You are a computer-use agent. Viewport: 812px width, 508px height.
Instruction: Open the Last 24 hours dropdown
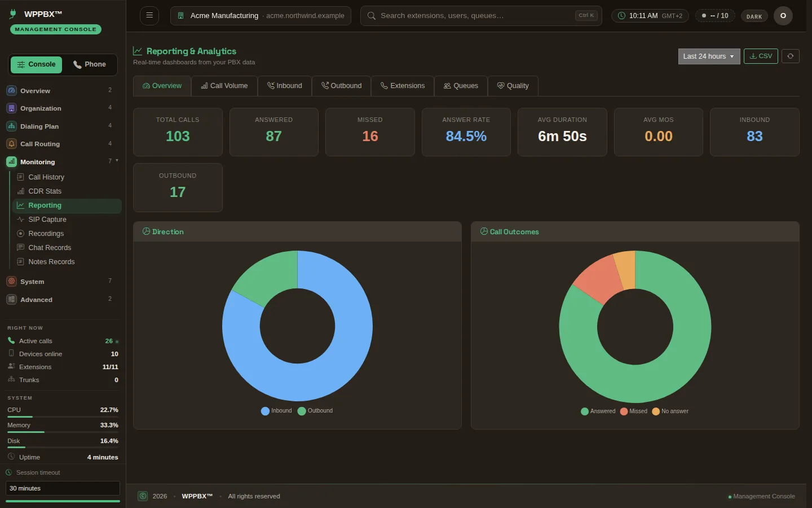pos(709,56)
